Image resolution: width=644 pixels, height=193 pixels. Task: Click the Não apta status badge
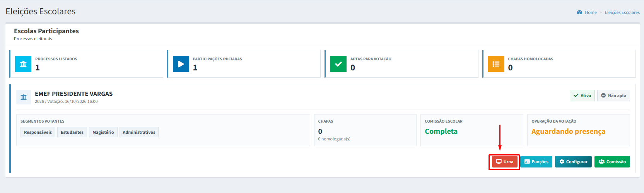click(x=613, y=96)
